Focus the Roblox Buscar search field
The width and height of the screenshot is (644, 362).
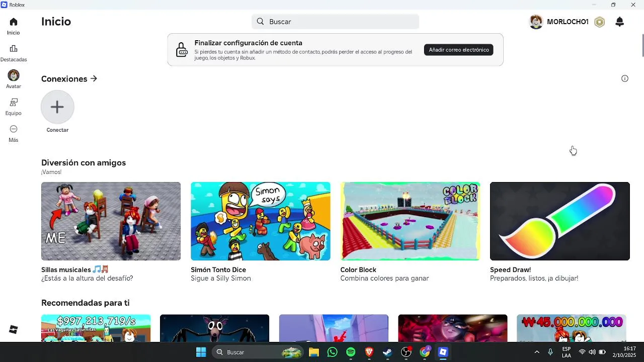[335, 22]
